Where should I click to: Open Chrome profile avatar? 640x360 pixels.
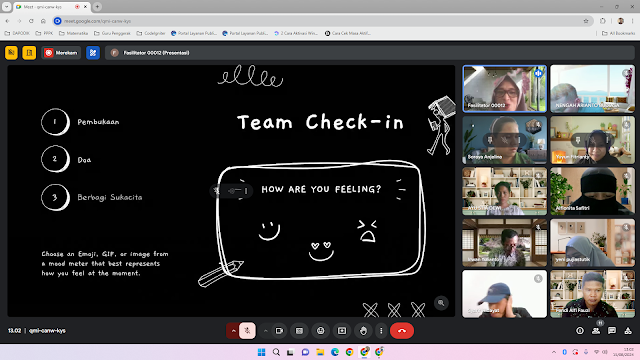621,21
